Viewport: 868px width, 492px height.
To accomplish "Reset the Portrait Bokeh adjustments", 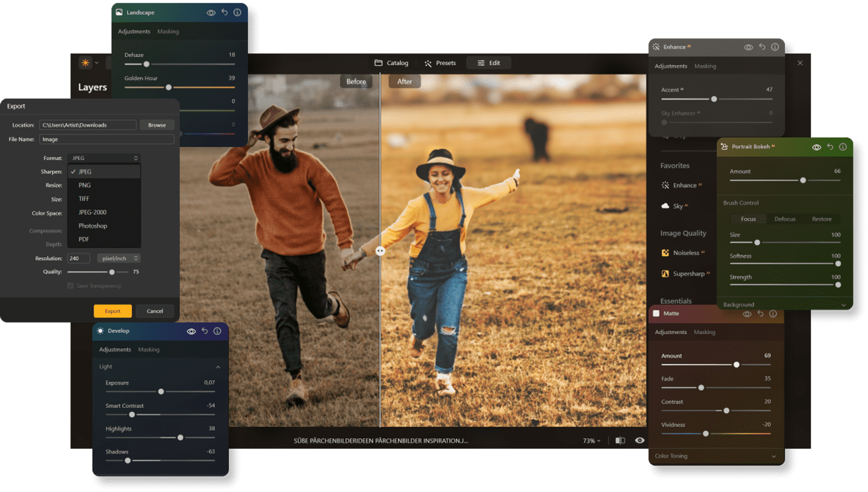I will 830,147.
